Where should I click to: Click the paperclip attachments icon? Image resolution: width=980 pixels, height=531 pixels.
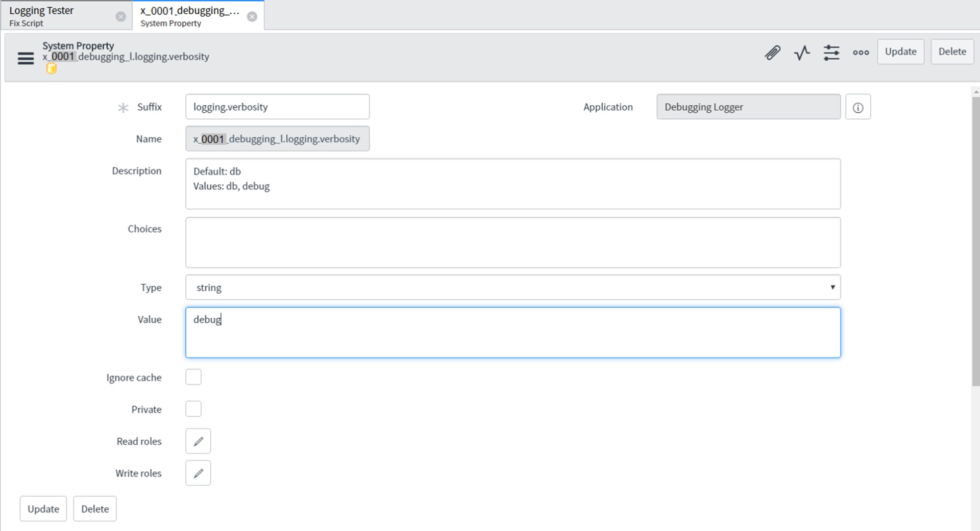pyautogui.click(x=772, y=52)
